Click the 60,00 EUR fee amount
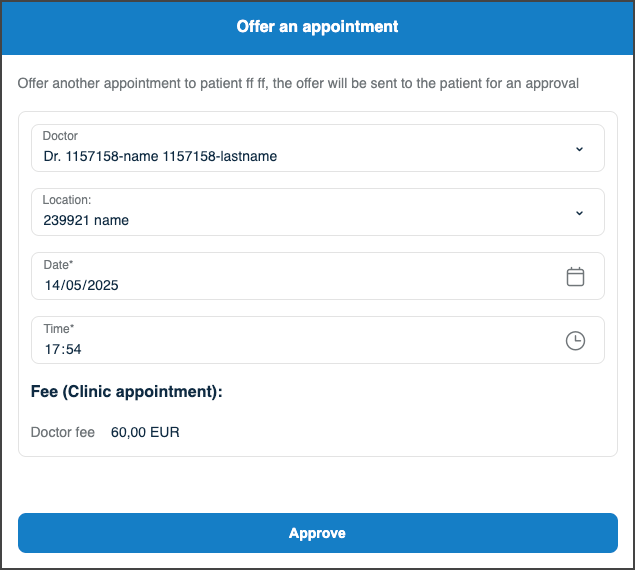The height and width of the screenshot is (570, 635). point(145,432)
